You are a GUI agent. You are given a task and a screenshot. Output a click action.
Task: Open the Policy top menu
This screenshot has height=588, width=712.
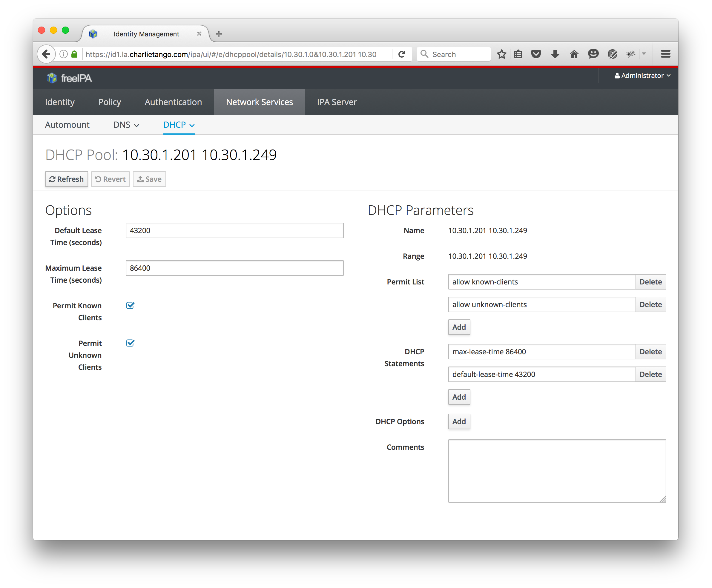pos(110,102)
